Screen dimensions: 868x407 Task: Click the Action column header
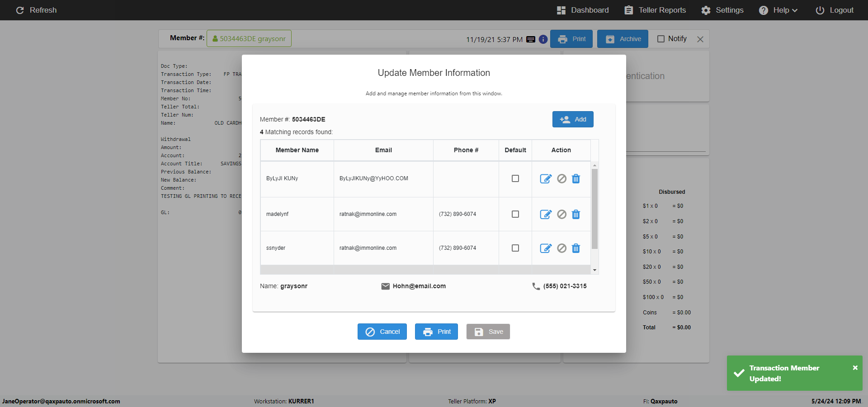point(561,150)
